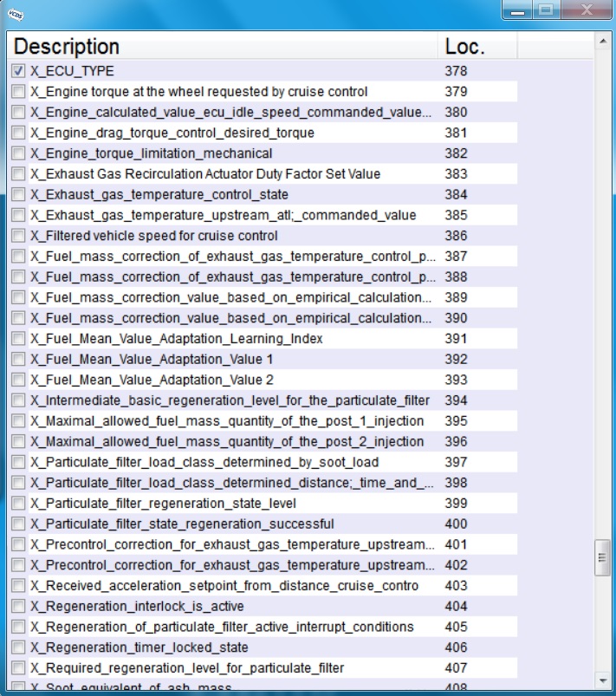This screenshot has height=696, width=616.
Task: Click location value 390
Action: (456, 318)
